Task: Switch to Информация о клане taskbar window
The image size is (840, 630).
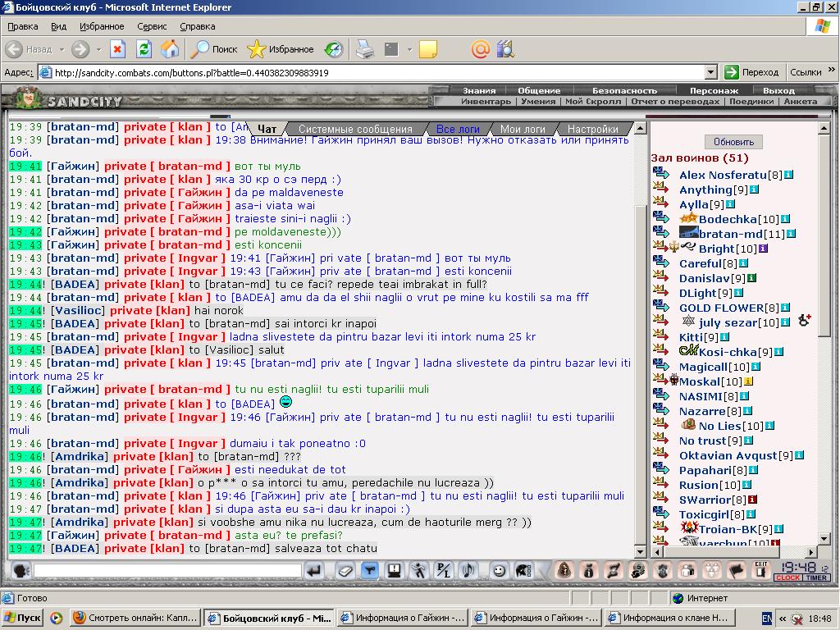Action: click(x=669, y=618)
